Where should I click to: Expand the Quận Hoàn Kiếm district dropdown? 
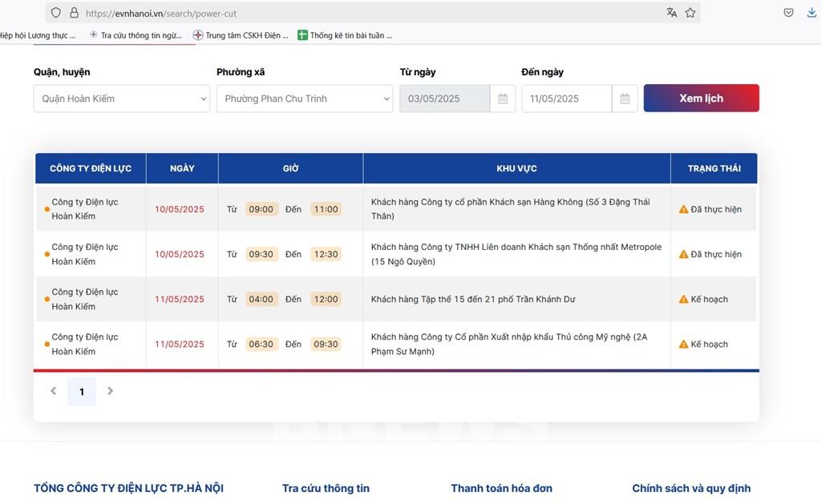[x=122, y=99]
